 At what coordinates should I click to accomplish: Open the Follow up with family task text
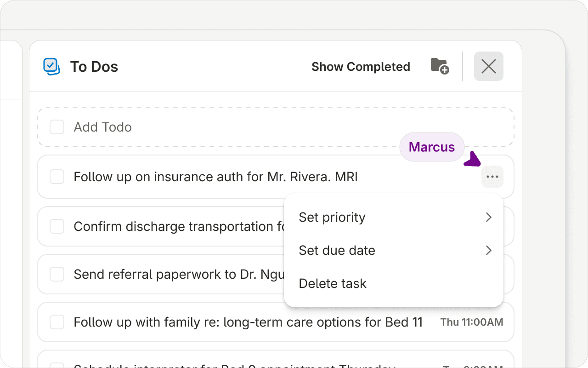point(248,322)
